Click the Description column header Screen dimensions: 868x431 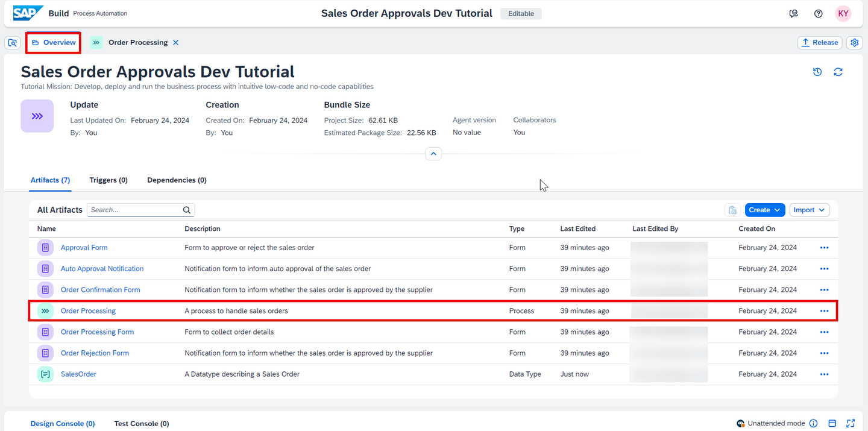pos(203,229)
